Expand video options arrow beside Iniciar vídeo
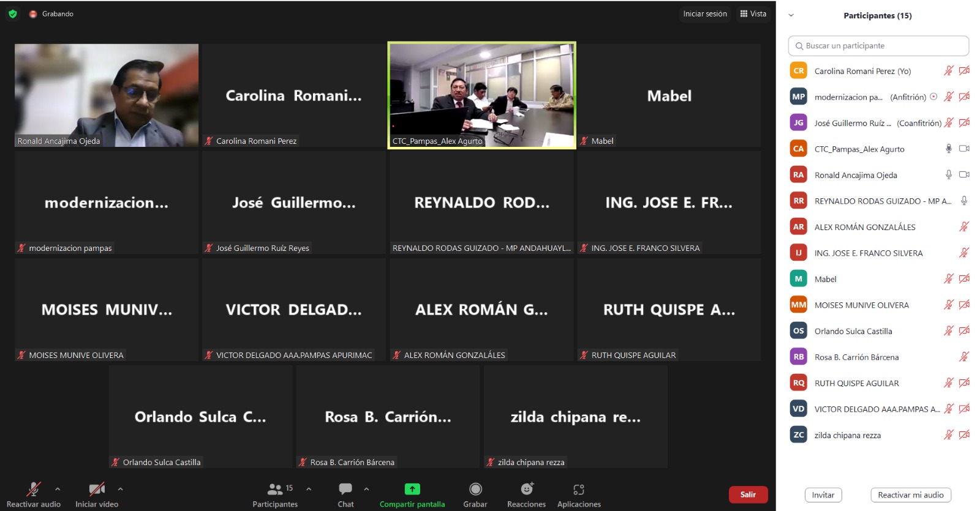980x511 pixels. point(120,489)
